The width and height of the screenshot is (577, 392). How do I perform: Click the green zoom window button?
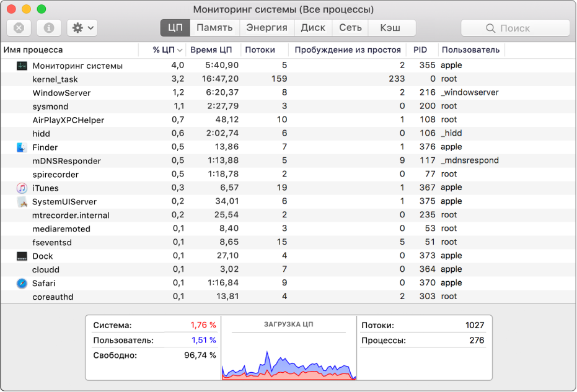click(x=42, y=9)
